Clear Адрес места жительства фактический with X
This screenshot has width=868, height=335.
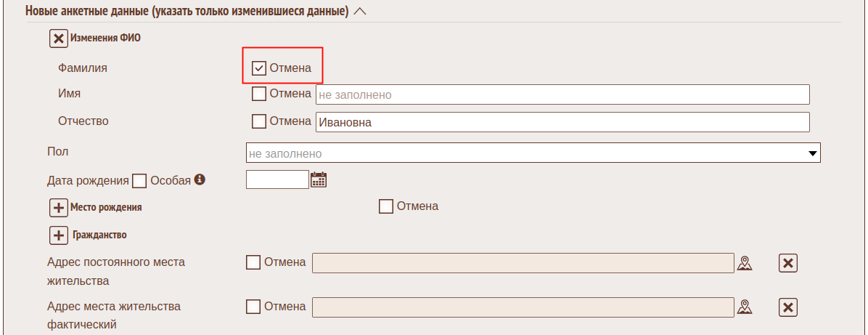788,307
